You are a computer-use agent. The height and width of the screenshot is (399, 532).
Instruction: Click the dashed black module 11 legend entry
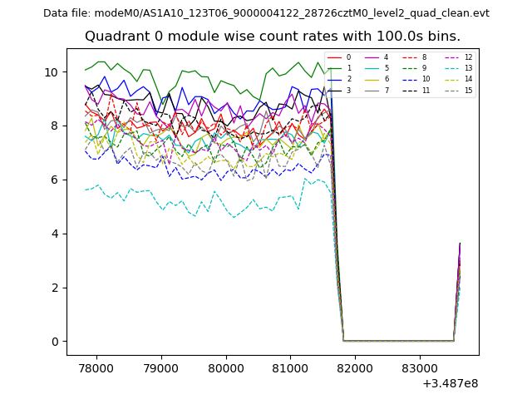[416, 90]
